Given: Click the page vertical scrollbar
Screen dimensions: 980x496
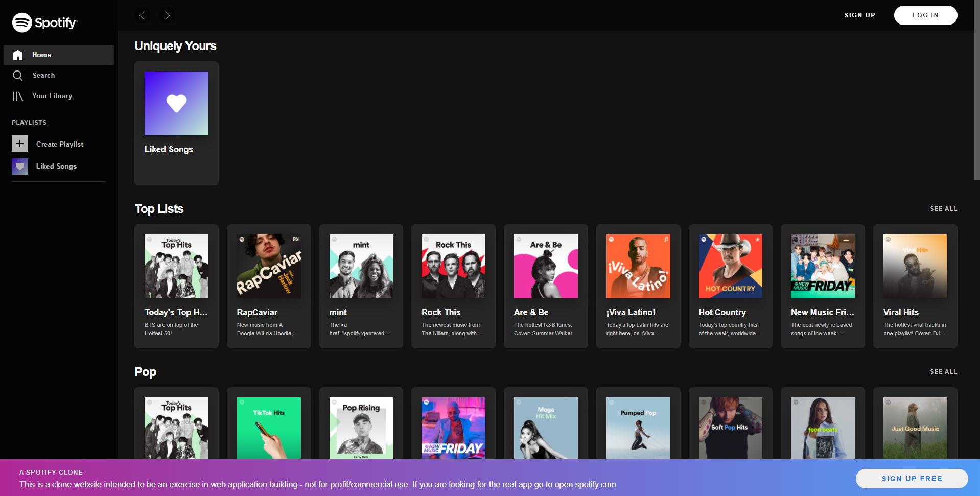Looking at the screenshot, I should pos(977,90).
